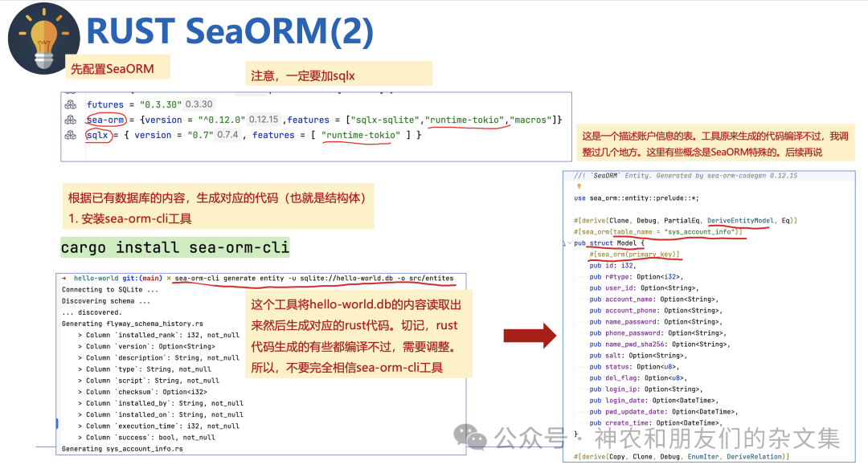
Task: Click the 'pub phone_password' field line
Action: (657, 333)
